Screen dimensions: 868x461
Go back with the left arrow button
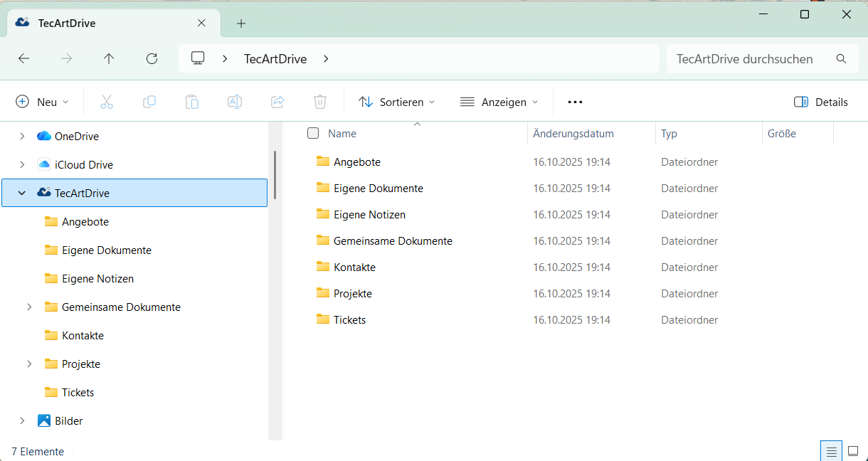[23, 59]
